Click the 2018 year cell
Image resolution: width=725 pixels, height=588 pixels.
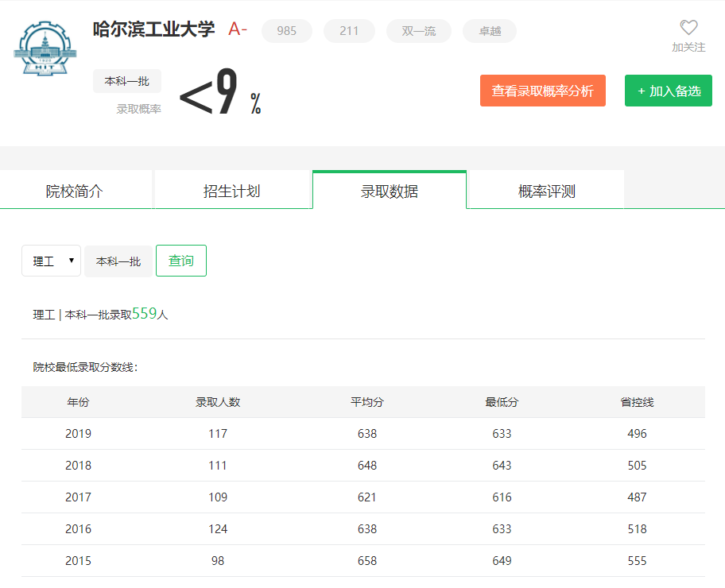(78, 466)
